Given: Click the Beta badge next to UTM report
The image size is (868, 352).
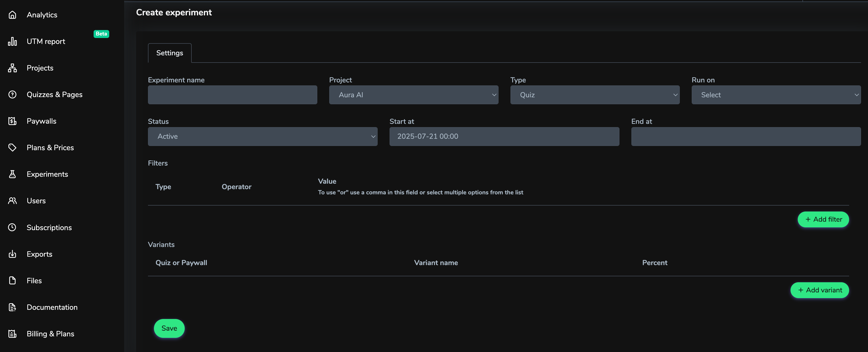Looking at the screenshot, I should tap(101, 34).
